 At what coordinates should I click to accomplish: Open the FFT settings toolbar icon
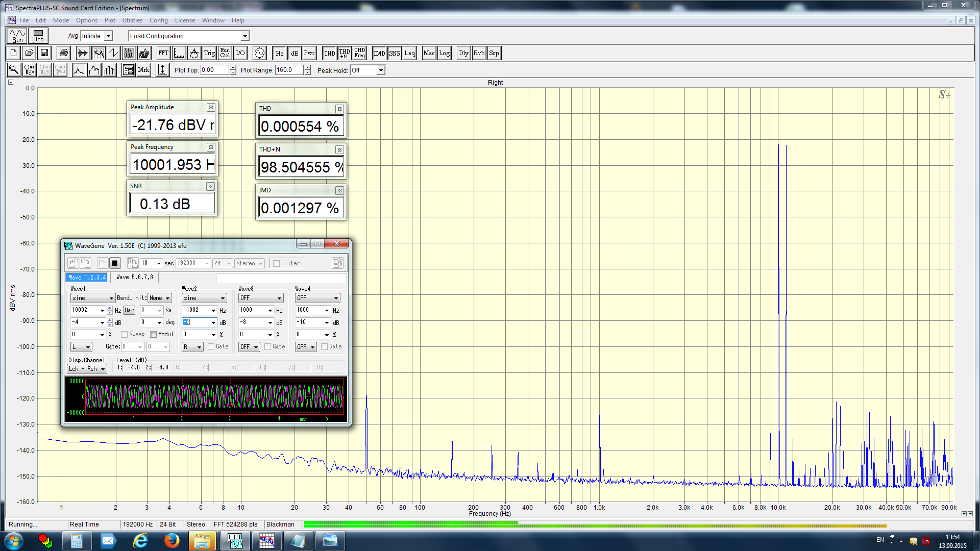point(163,53)
